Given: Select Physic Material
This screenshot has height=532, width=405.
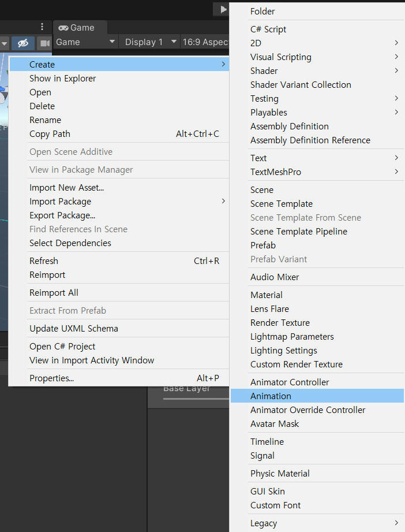Looking at the screenshot, I should point(317,474).
